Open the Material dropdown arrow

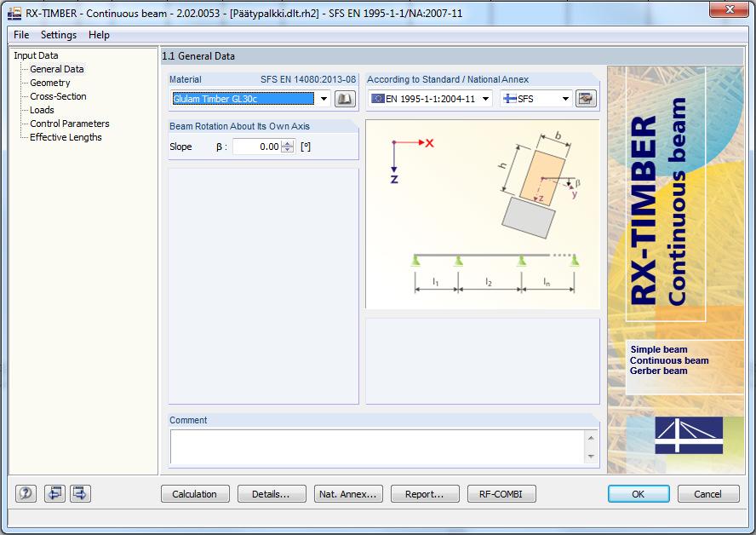coord(324,99)
